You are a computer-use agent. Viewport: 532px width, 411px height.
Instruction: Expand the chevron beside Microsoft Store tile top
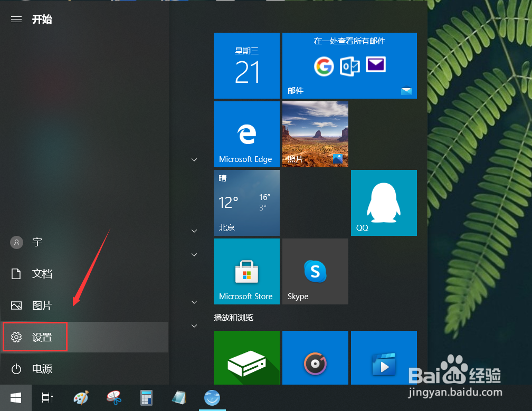[x=194, y=255]
